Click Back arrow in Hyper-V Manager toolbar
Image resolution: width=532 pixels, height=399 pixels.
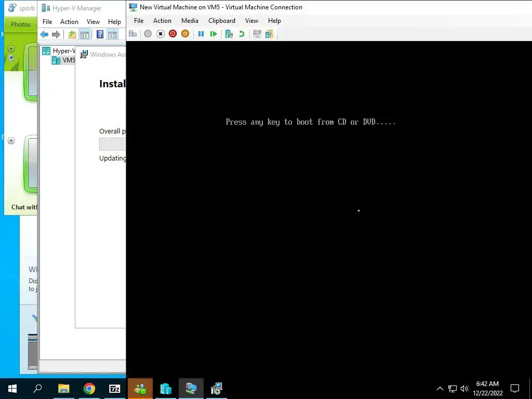tap(44, 34)
